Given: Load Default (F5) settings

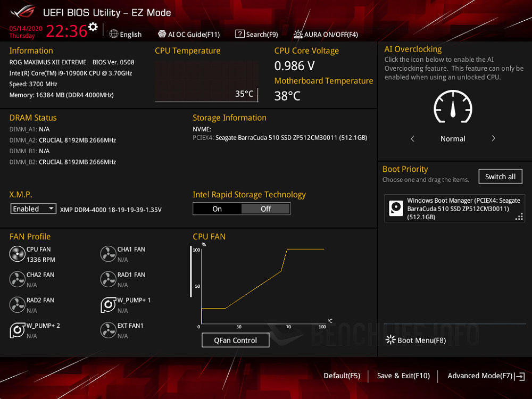Looking at the screenshot, I should point(342,376).
